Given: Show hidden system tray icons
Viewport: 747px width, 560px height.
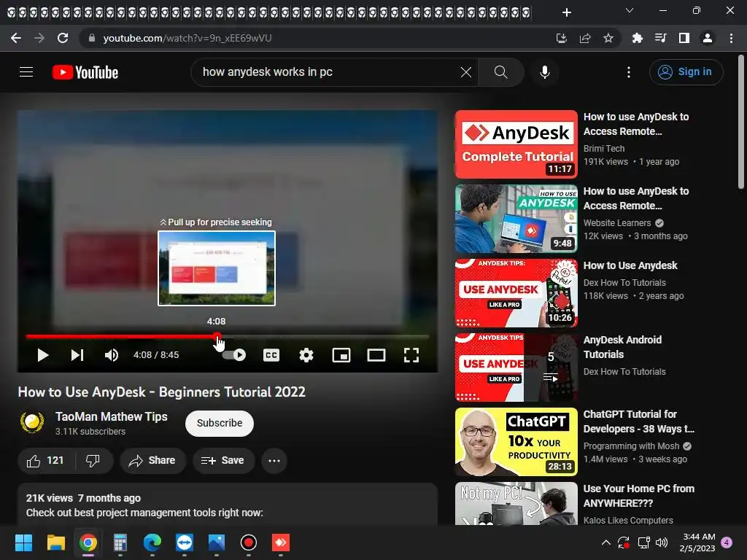Looking at the screenshot, I should coord(606,542).
